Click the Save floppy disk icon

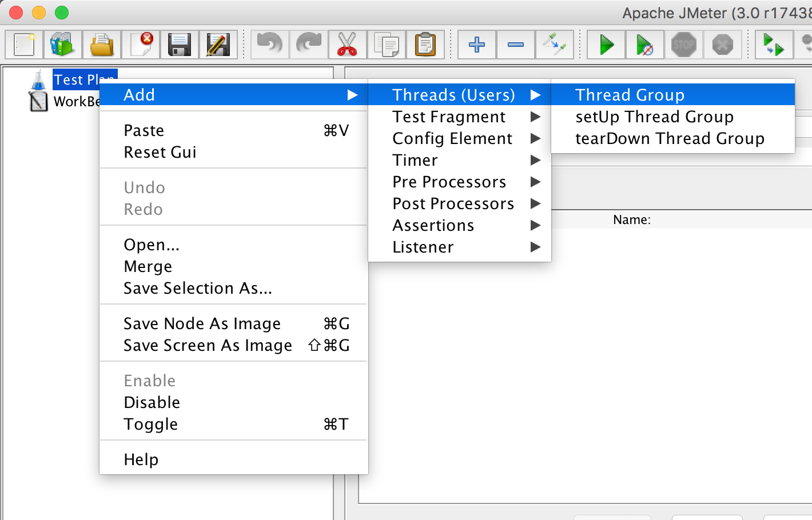click(180, 45)
